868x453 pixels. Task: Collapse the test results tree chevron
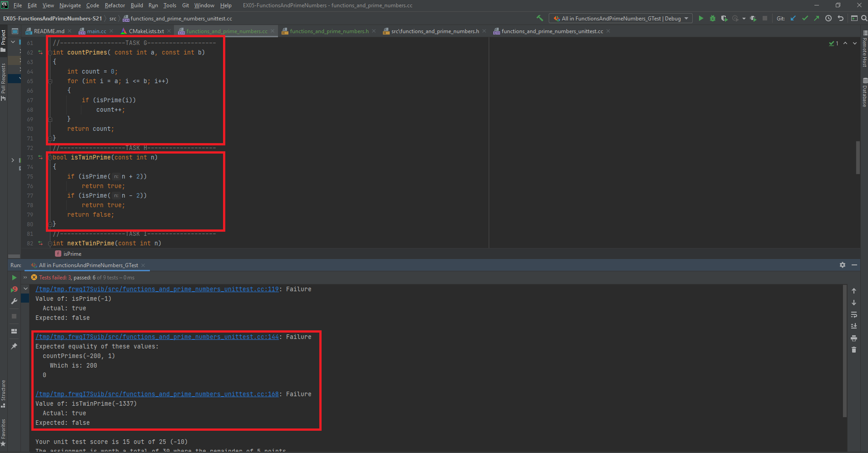[26, 289]
